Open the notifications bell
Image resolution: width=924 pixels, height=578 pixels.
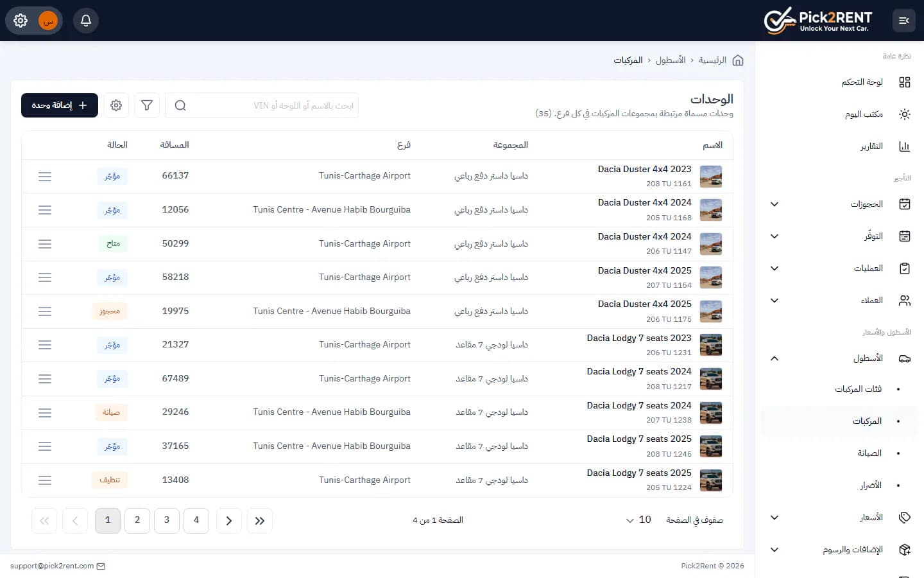pos(85,21)
